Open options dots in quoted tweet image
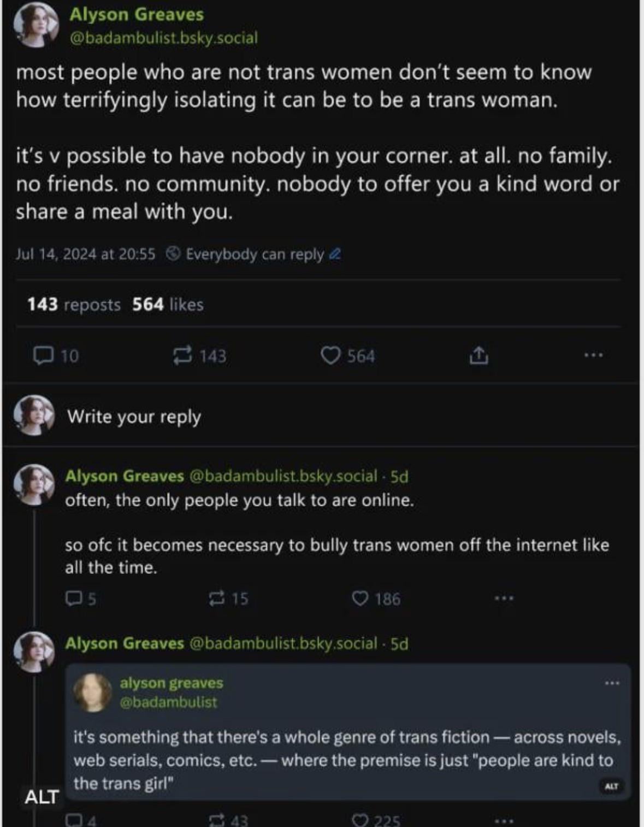This screenshot has width=644, height=827. (612, 683)
